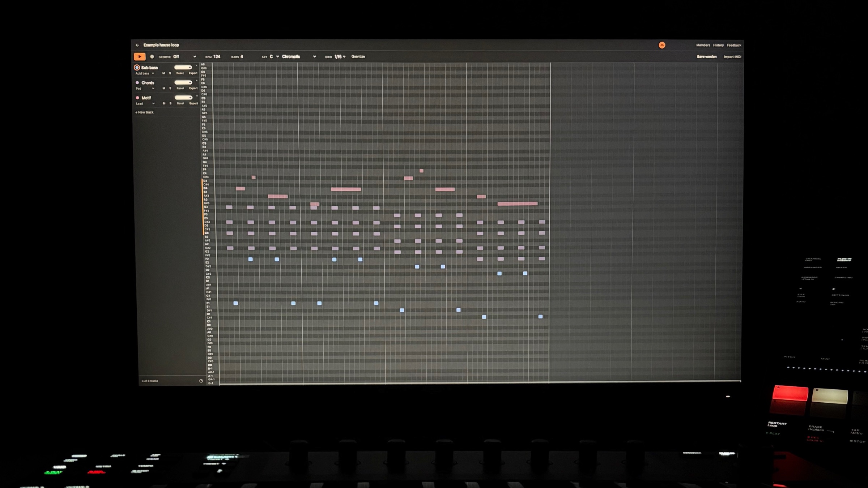
Task: Mute the Chords track
Action: pyautogui.click(x=164, y=89)
